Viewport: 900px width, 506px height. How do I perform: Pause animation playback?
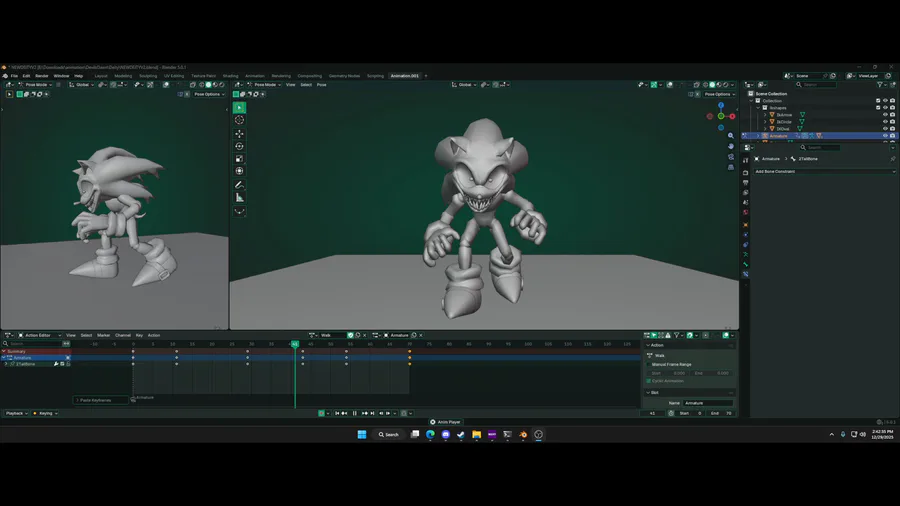[355, 413]
